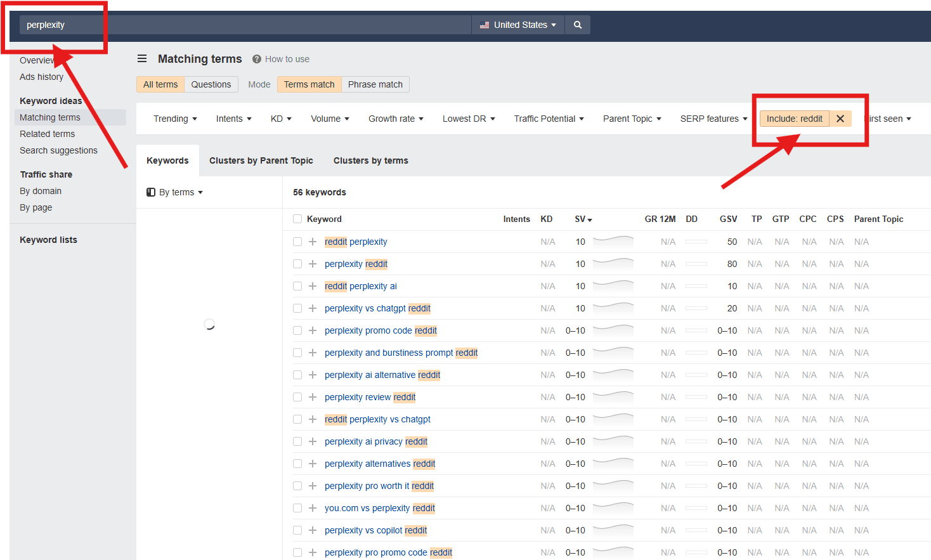This screenshot has height=560, width=931.
Task: Open Keyword lists in the sidebar
Action: click(x=49, y=240)
